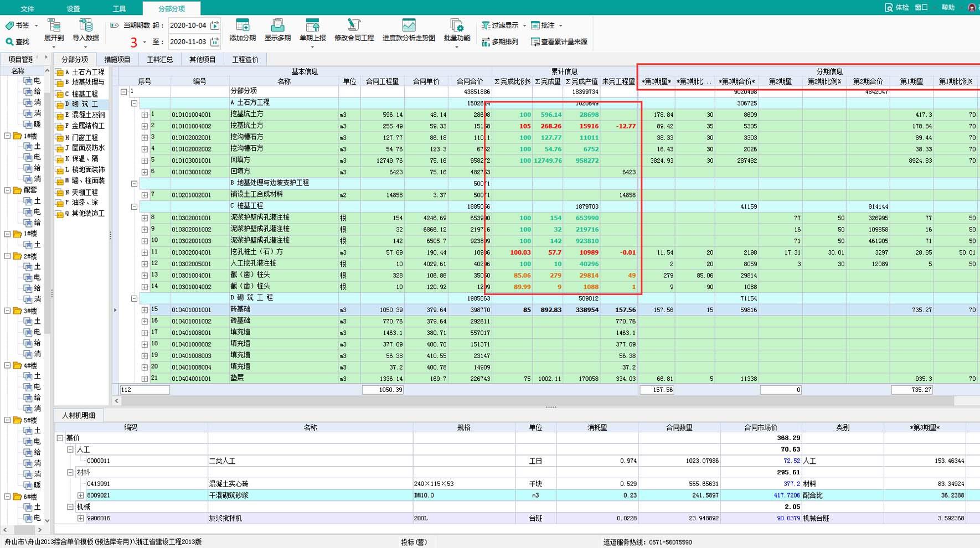Click the 多期排列 multi-period arrange icon

click(x=486, y=42)
